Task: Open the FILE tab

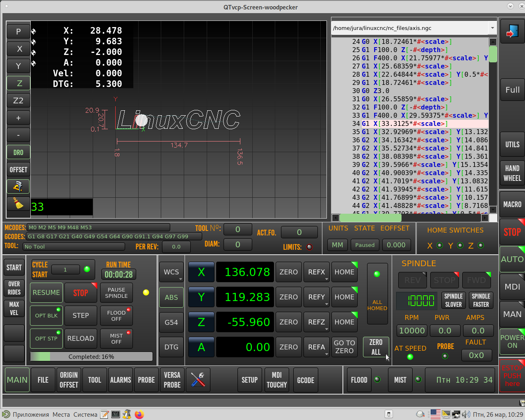Action: 43,380
